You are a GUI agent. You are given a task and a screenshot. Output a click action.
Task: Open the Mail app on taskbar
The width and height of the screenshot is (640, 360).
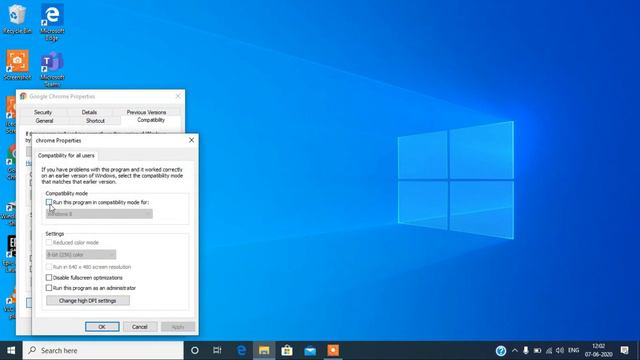point(310,351)
